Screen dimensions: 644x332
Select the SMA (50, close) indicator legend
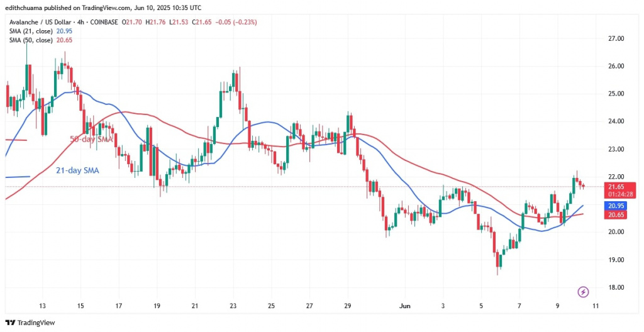[x=31, y=39]
